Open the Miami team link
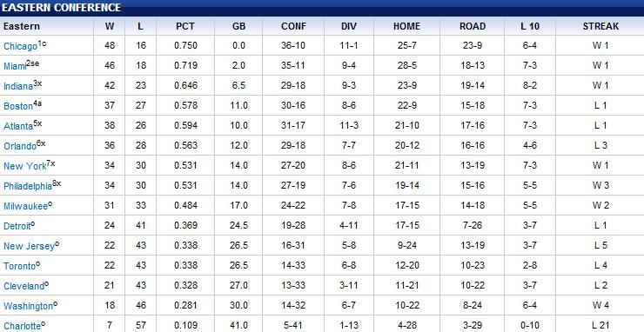The width and height of the screenshot is (644, 332). (x=15, y=66)
